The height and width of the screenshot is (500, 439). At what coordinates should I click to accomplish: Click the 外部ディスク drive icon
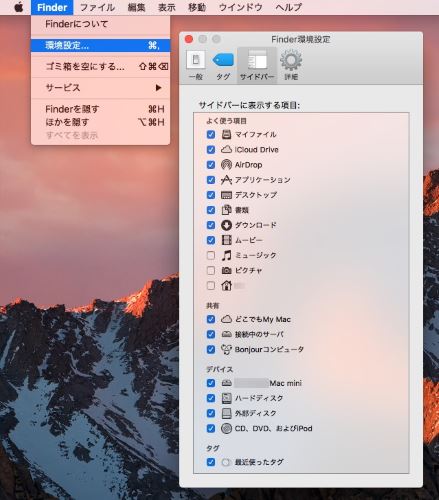coord(226,413)
